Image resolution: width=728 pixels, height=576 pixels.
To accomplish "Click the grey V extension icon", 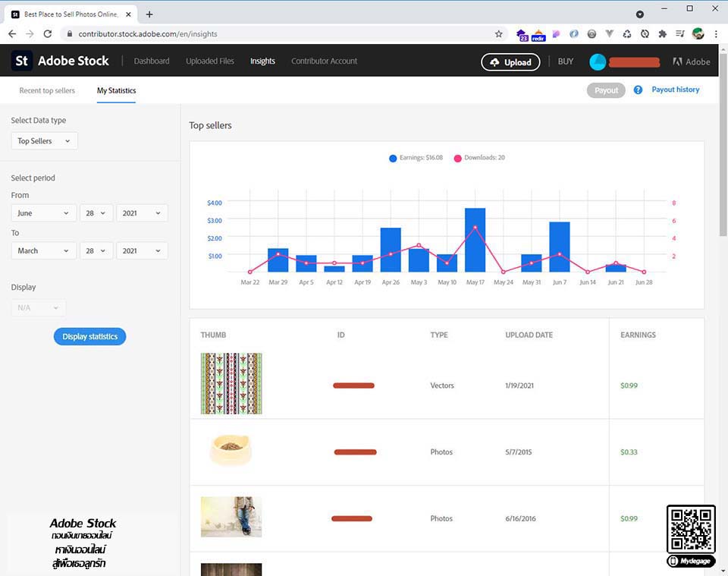I will coord(609,33).
